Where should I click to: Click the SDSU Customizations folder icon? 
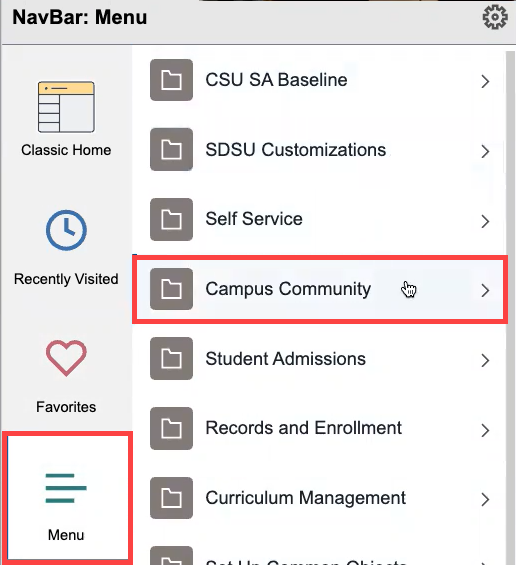click(x=172, y=150)
